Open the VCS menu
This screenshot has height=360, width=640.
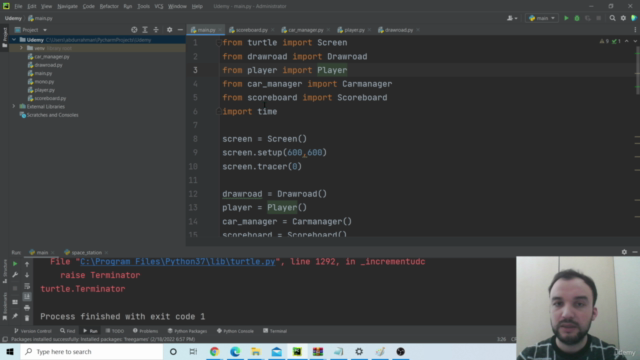(159, 6)
